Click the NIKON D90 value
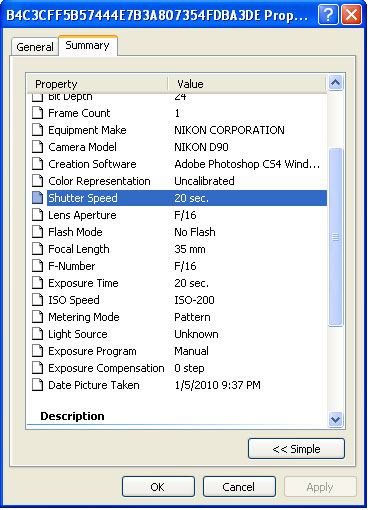Screen dimensions: 370x510 201,147
